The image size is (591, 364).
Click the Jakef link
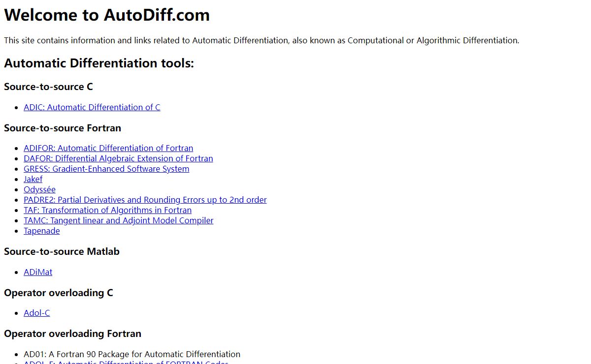click(33, 179)
